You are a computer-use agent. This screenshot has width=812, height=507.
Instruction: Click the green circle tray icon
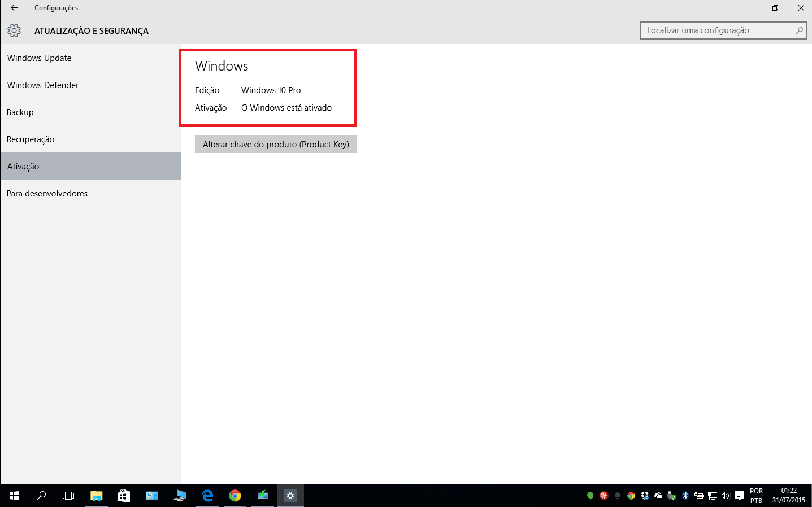coord(590,496)
